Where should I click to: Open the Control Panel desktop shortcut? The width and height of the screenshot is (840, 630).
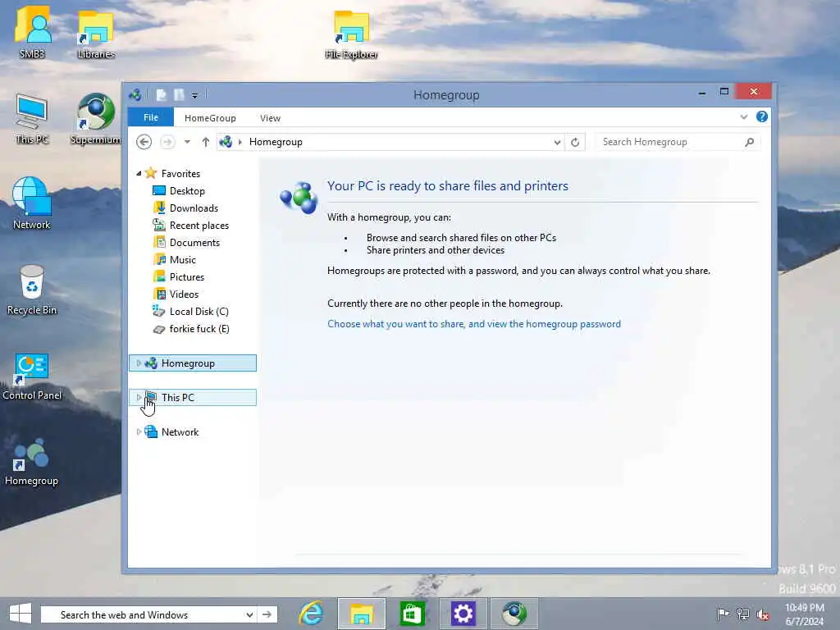(32, 376)
